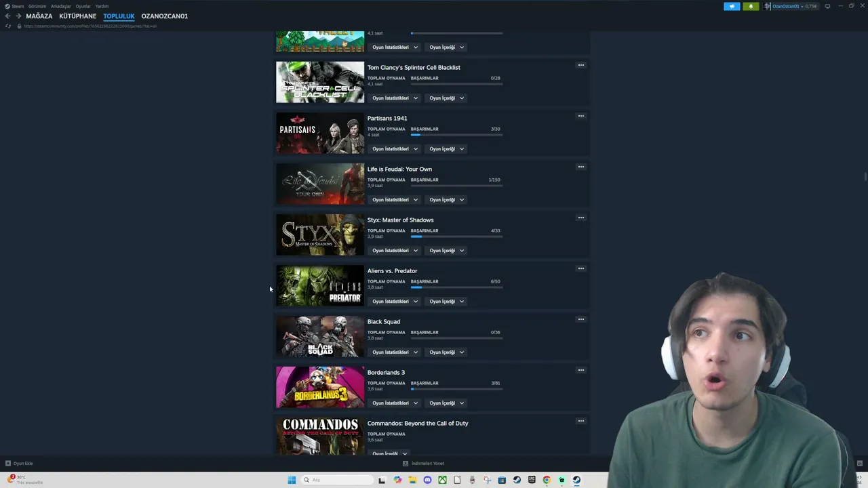Screen dimensions: 868x488
Task: Switch to the KÜTÜPHANE tab
Action: pyautogui.click(x=78, y=16)
